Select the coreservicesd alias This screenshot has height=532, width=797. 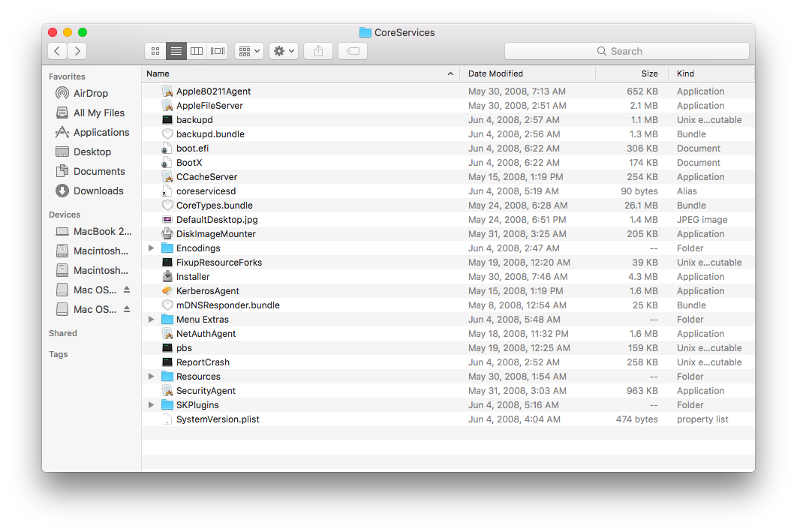tap(448, 191)
